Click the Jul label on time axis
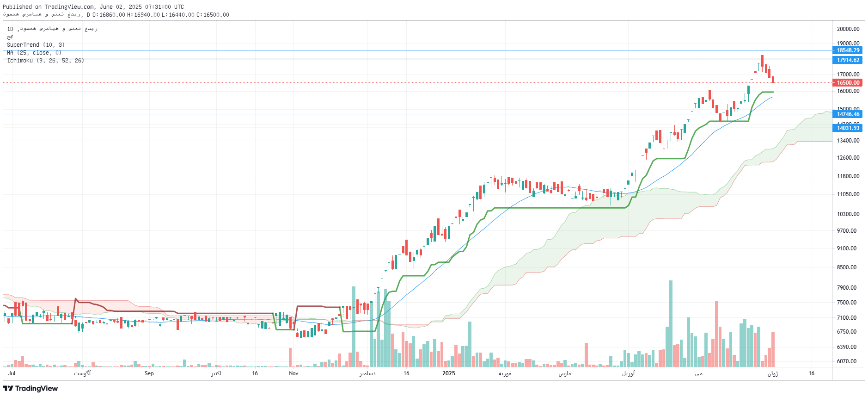 [12, 373]
